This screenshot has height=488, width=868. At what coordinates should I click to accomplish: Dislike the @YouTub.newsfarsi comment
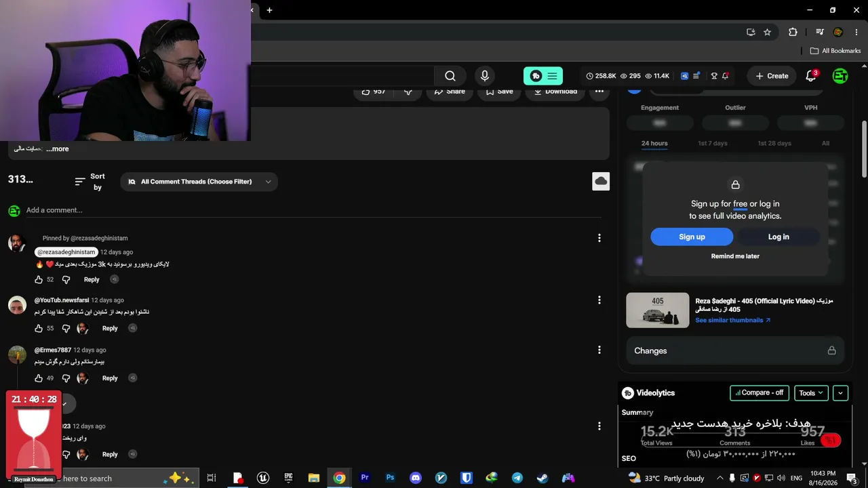[x=66, y=328]
